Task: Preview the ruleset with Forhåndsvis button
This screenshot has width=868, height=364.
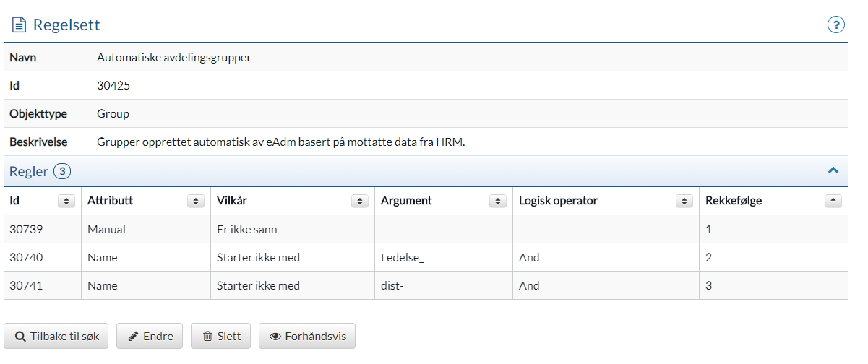Action: [x=307, y=337]
